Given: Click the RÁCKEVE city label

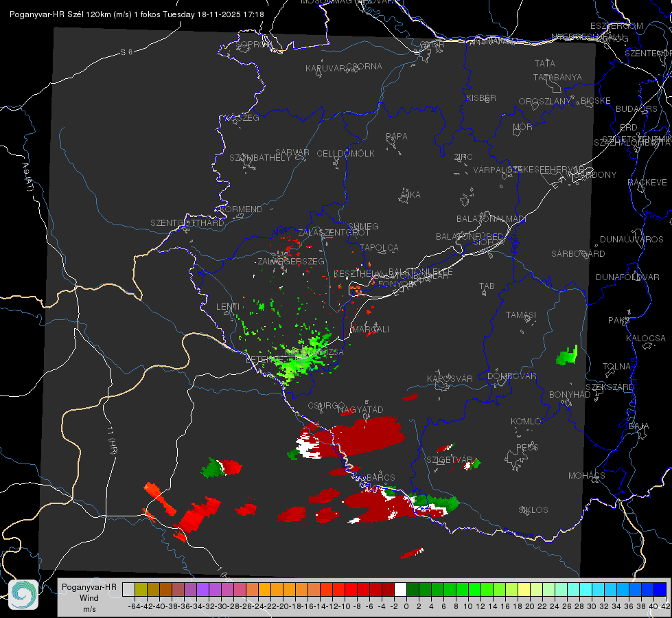Looking at the screenshot, I should pyautogui.click(x=647, y=183).
